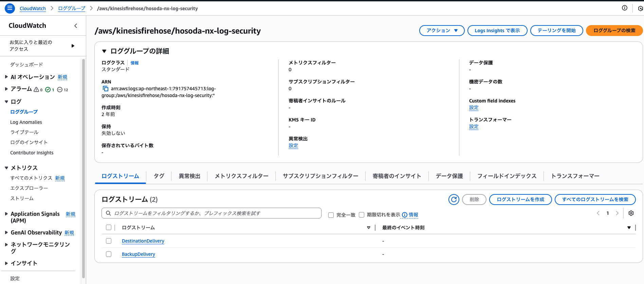Click the sidebar vertical scrollbar
This screenshot has height=284, width=644.
pos(83,170)
